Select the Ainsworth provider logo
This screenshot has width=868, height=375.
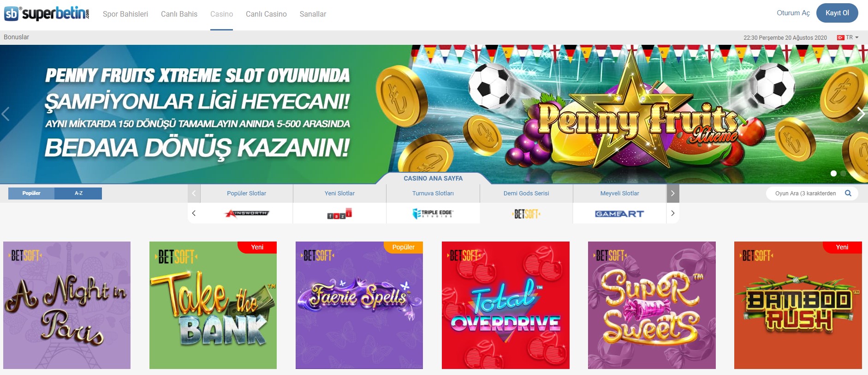point(247,213)
